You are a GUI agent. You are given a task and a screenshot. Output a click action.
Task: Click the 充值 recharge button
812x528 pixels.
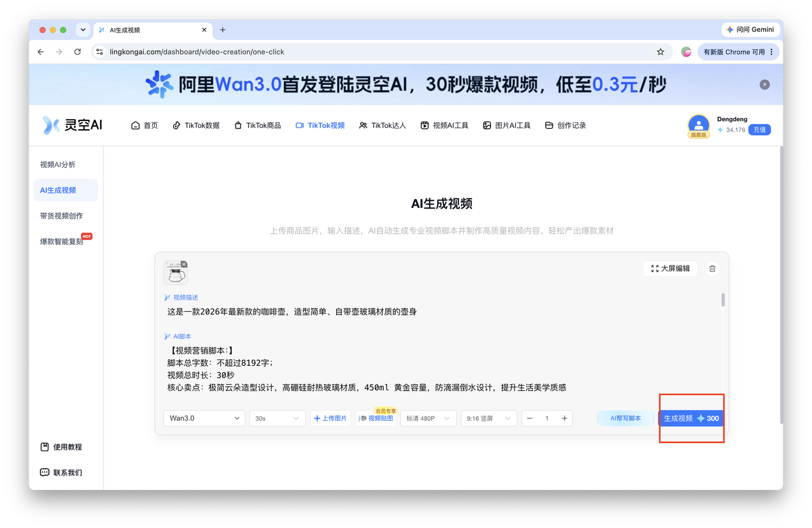[x=759, y=129]
